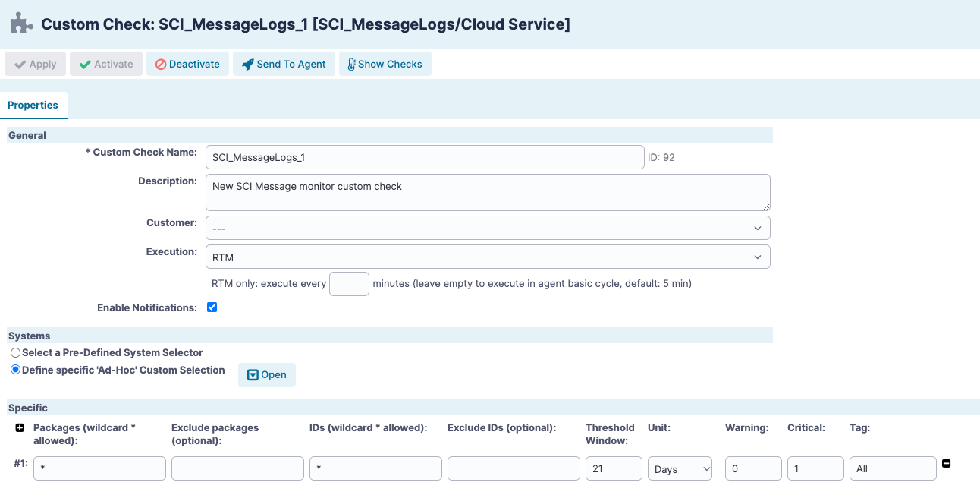This screenshot has height=495, width=980.
Task: Open the Unit dropdown set to Days
Action: tap(680, 469)
